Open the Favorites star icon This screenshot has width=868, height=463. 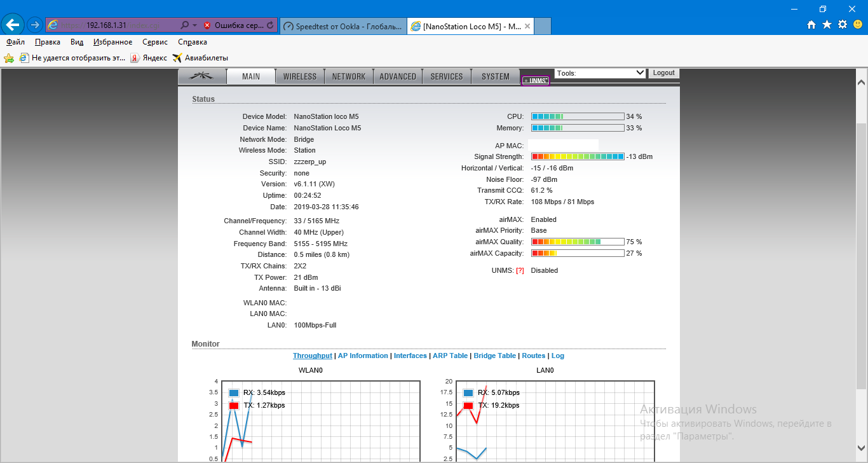point(827,25)
